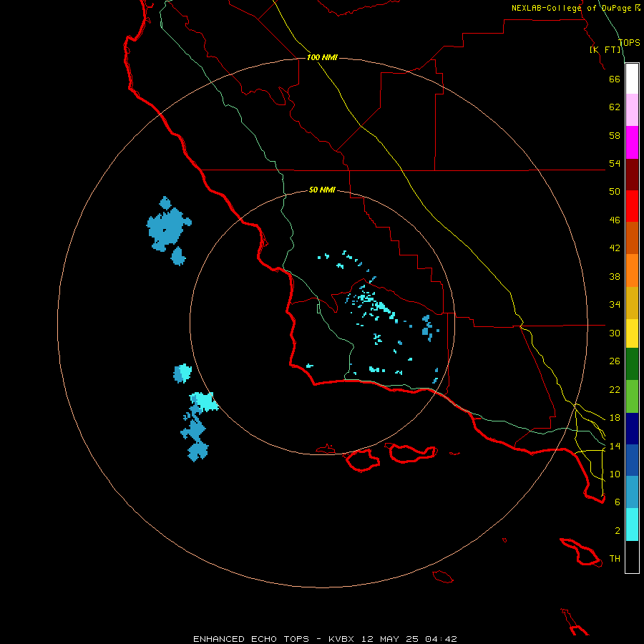The width and height of the screenshot is (644, 644).
Task: Click legend value "14"
Action: pyautogui.click(x=615, y=446)
